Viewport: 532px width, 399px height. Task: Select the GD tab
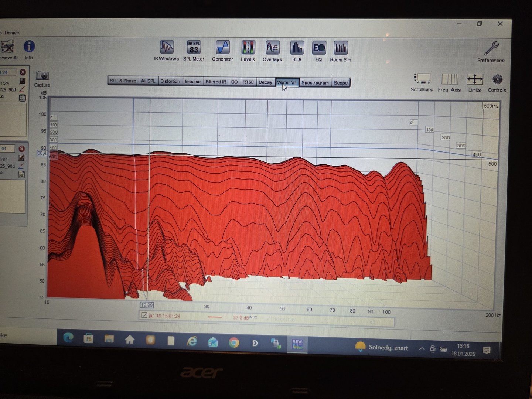pyautogui.click(x=234, y=82)
